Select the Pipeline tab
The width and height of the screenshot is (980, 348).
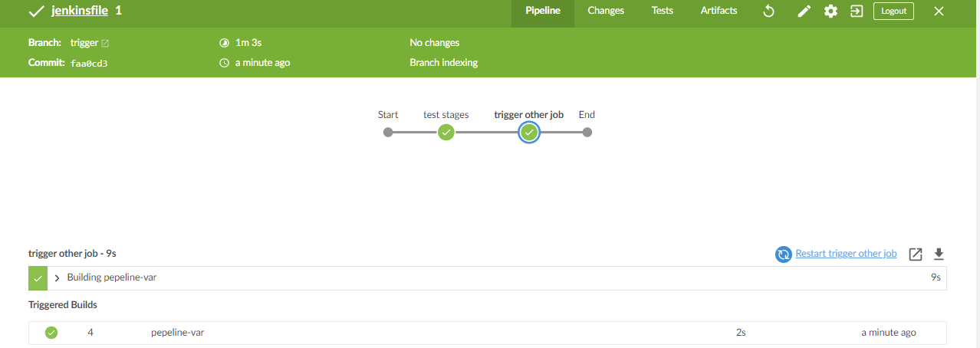coord(543,11)
